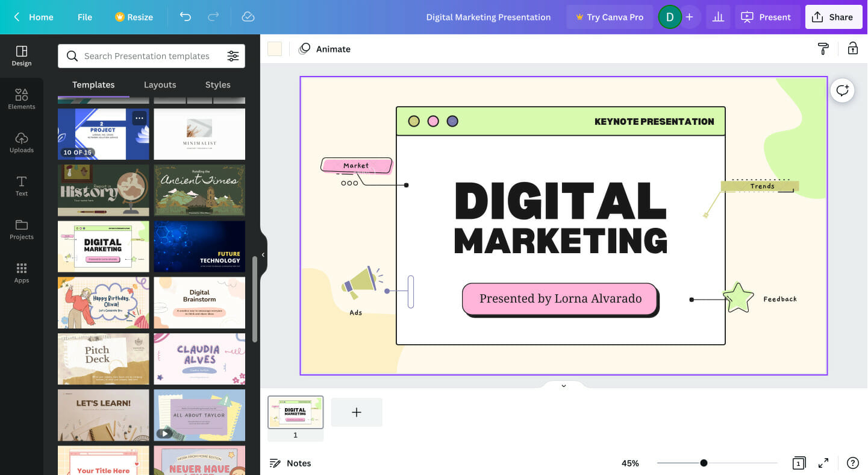
Task: Open design insights with the chart icon
Action: click(718, 17)
